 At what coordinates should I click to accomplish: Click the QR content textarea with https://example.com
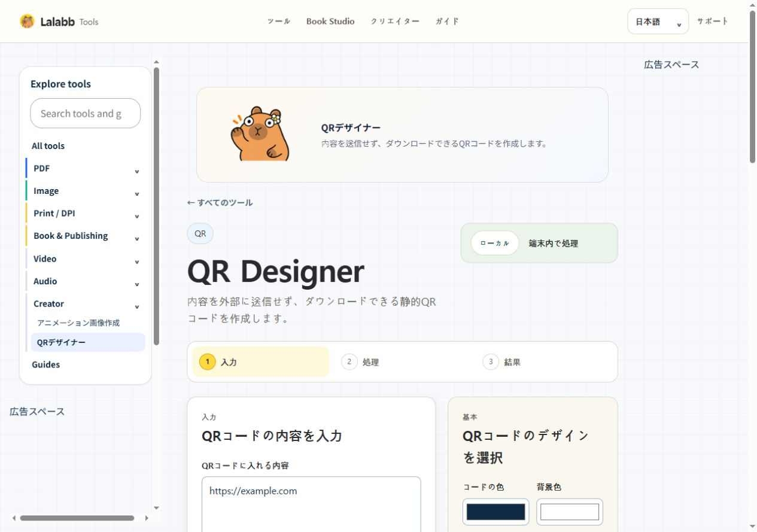pyautogui.click(x=311, y=504)
